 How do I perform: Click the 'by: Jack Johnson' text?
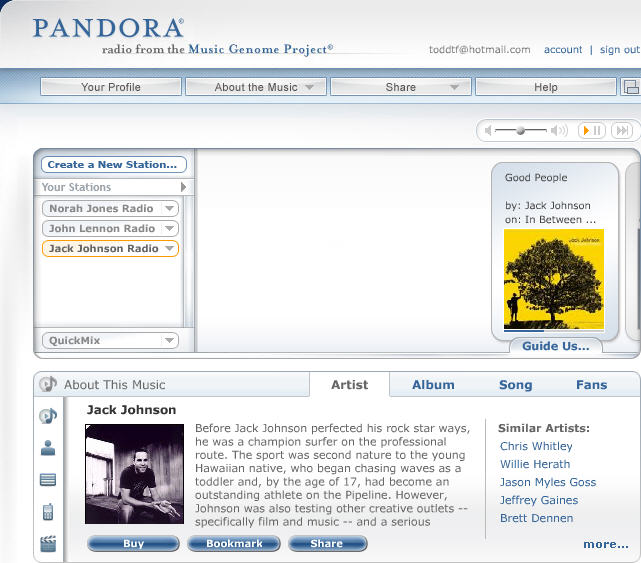click(548, 206)
